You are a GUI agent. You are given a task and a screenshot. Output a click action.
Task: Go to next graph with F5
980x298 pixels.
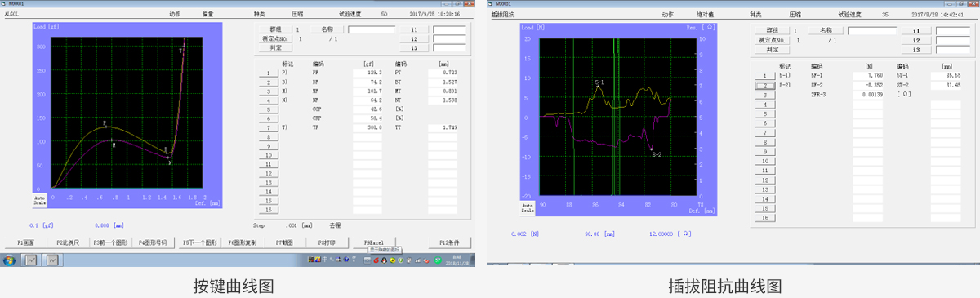pyautogui.click(x=199, y=242)
